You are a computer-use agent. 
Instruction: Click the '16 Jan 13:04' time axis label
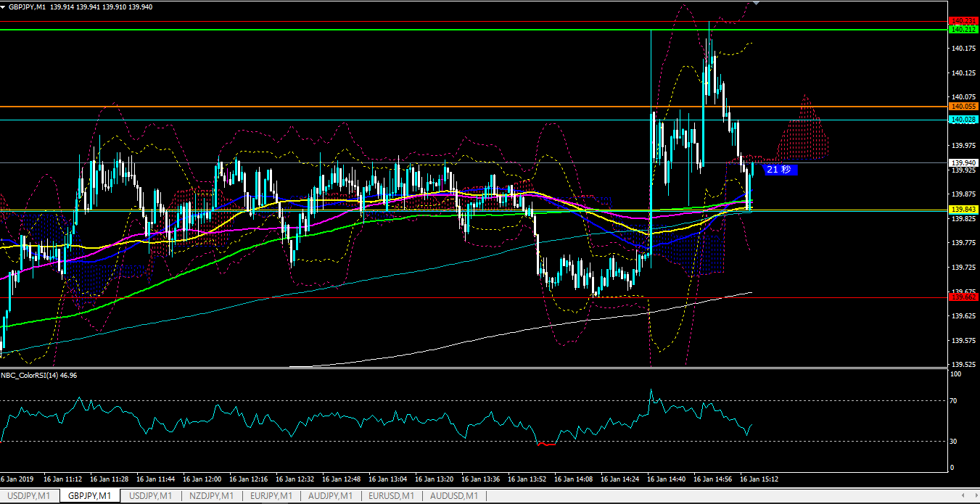(387, 479)
